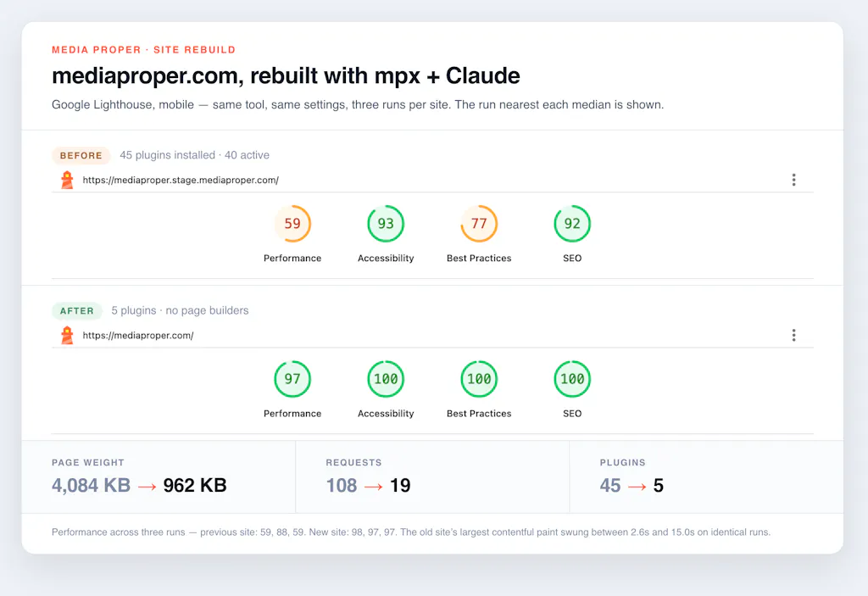Click the Accessibility label in the Before report
The image size is (868, 596).
coord(386,258)
